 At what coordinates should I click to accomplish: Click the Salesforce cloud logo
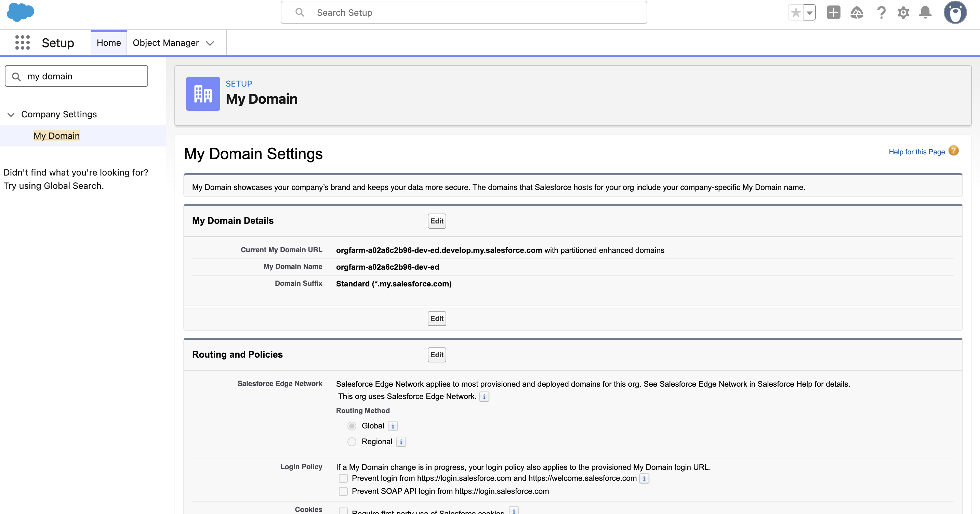(21, 12)
